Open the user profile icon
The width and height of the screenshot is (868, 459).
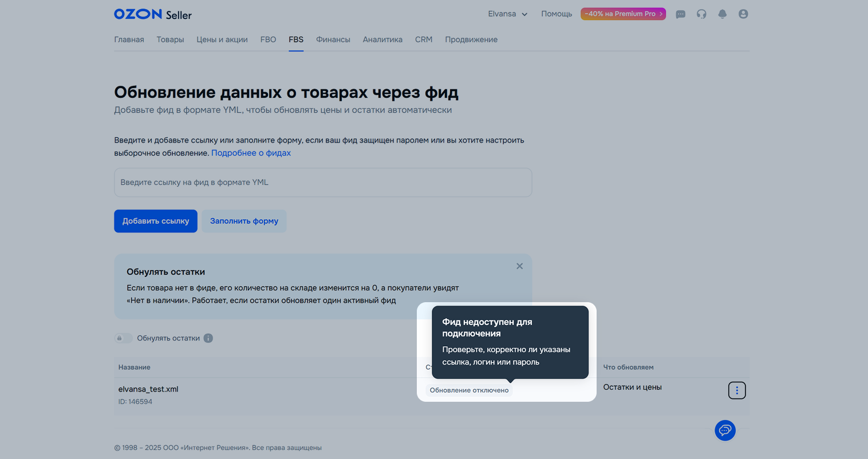coord(743,14)
